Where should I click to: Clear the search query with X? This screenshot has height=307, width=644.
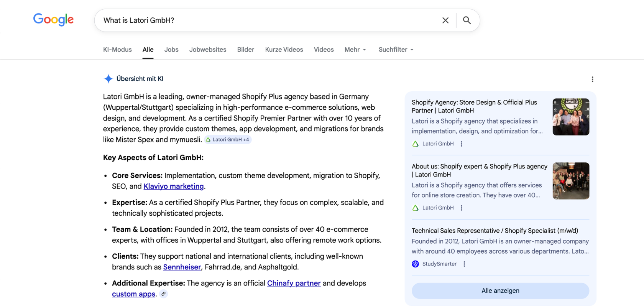(445, 20)
